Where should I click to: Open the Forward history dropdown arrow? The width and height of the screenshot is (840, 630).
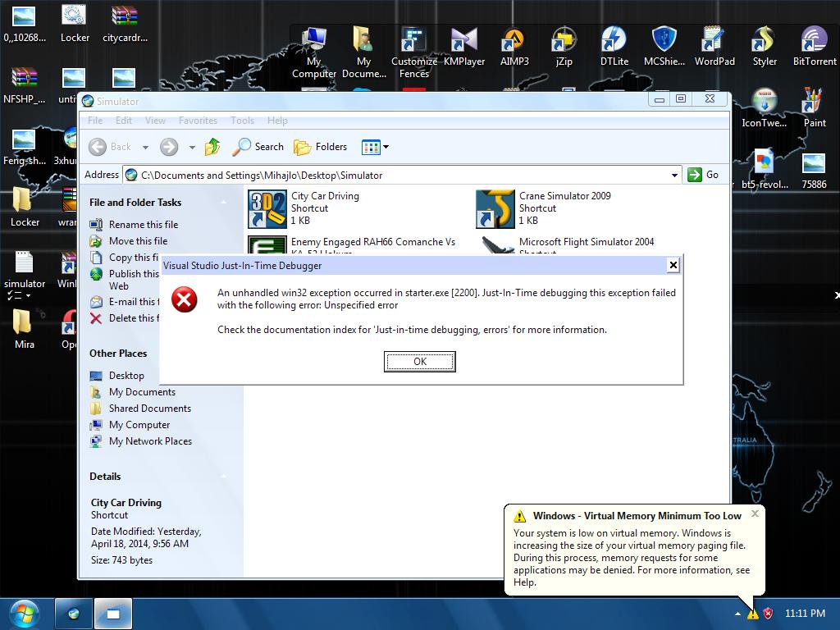192,147
